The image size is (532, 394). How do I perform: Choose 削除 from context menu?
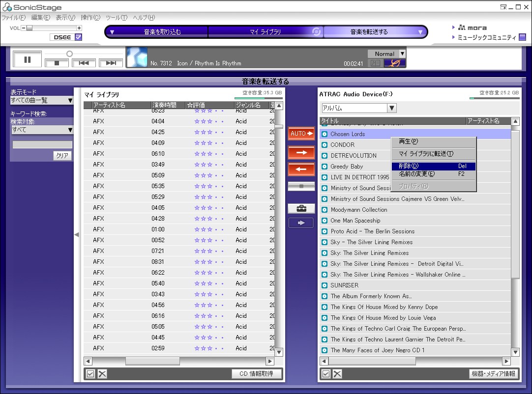(x=433, y=166)
